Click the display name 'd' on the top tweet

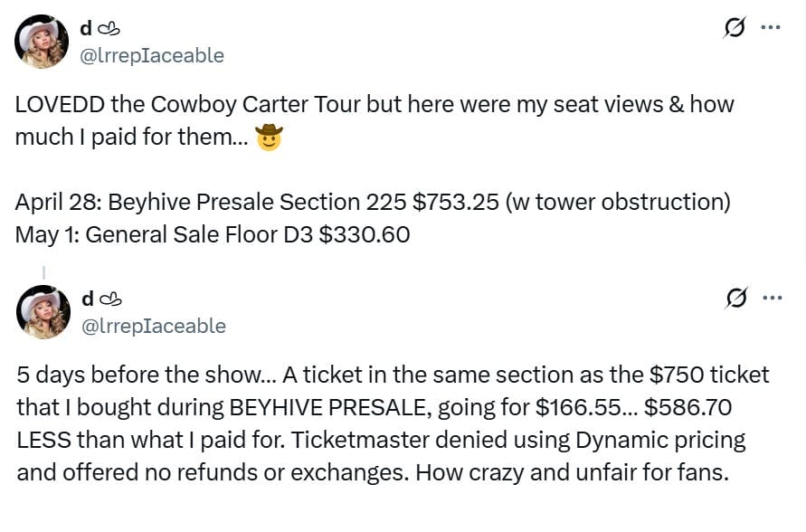point(86,27)
